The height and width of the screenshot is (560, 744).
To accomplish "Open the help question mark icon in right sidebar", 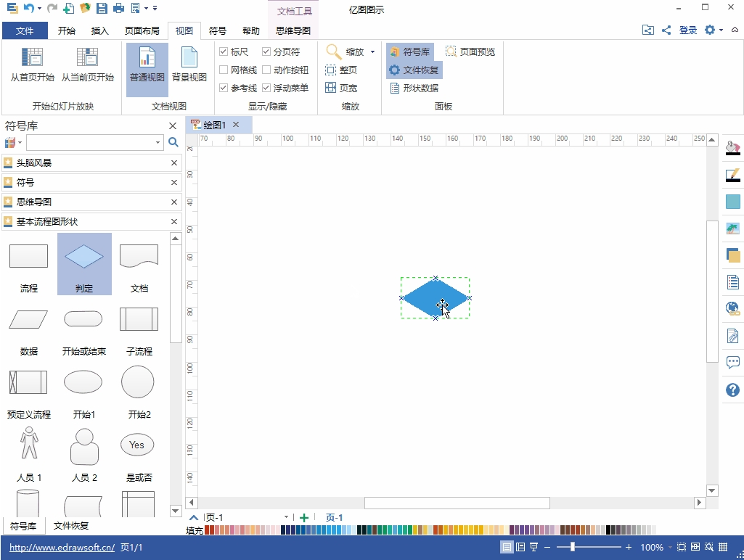I will [732, 390].
